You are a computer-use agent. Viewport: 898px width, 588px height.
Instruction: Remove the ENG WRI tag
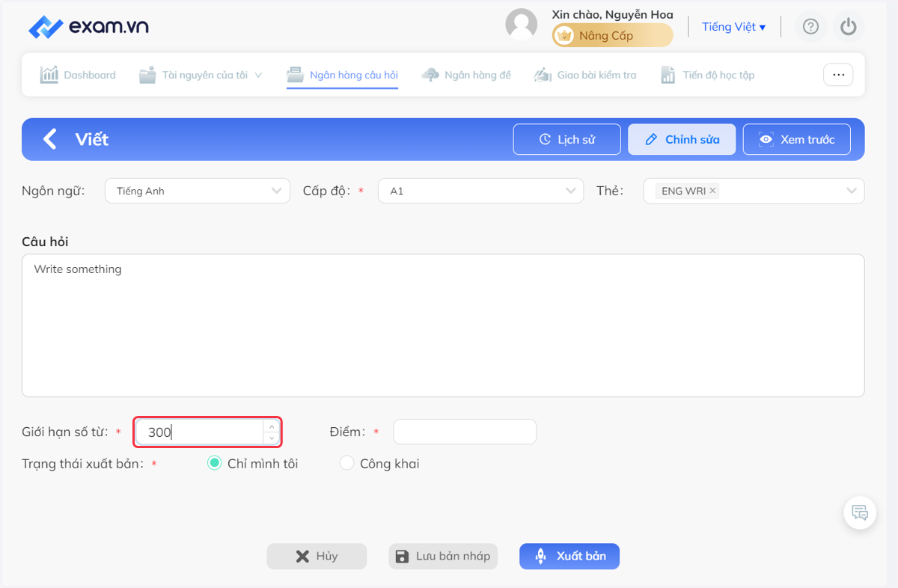tap(712, 191)
